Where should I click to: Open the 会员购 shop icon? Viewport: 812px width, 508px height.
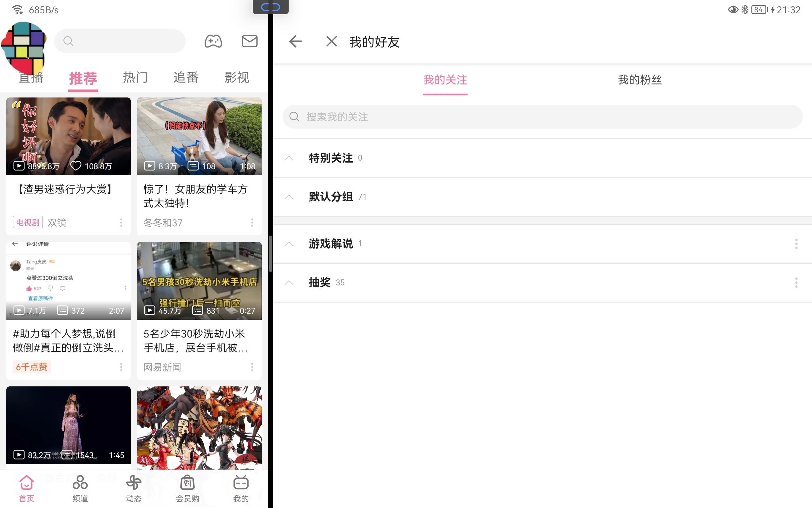187,483
